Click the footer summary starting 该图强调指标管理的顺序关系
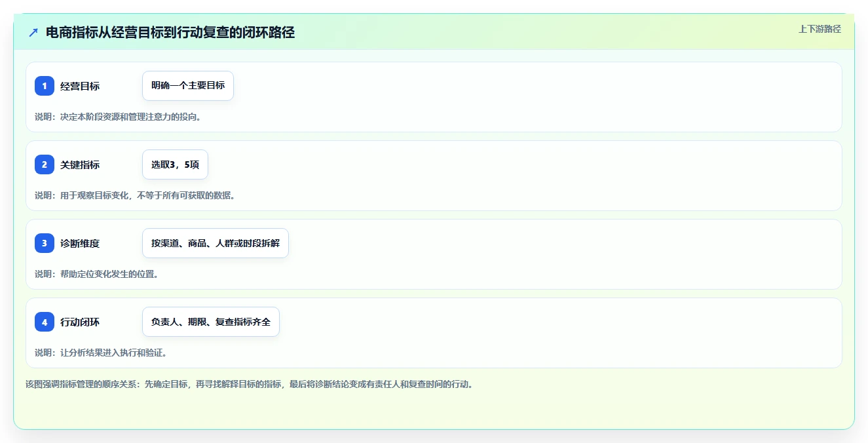Image resolution: width=868 pixels, height=443 pixels. tap(250, 384)
